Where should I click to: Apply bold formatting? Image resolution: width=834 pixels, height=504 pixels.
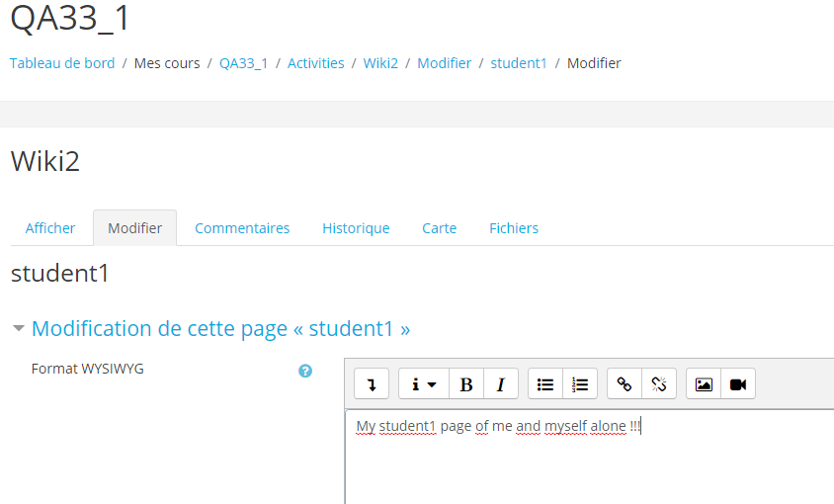(466, 383)
